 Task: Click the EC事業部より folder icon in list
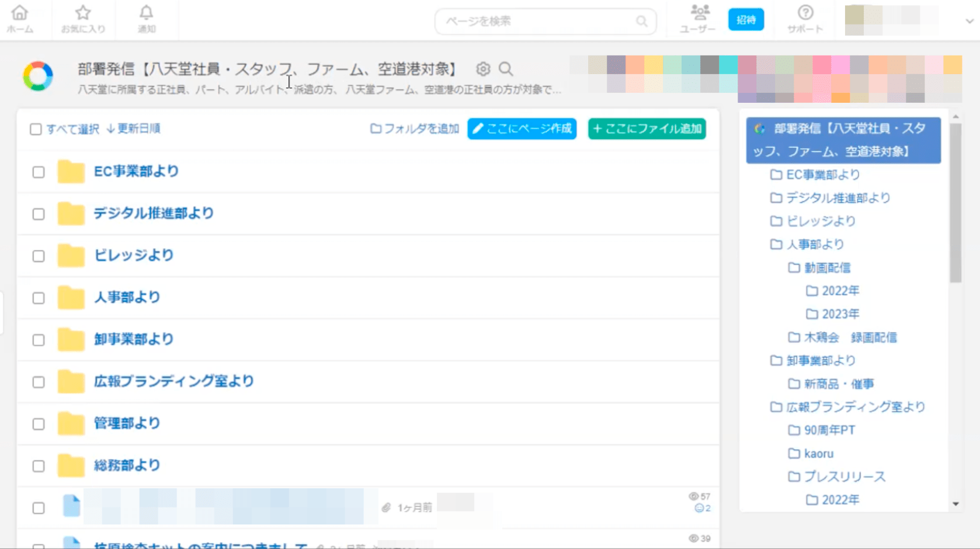click(x=71, y=172)
